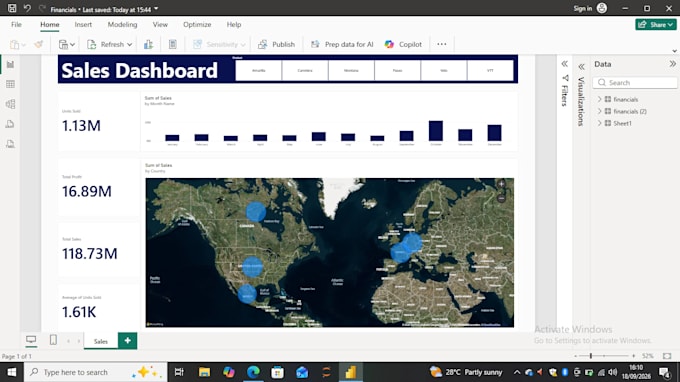
Task: Collapse the Data pane
Action: [673, 64]
